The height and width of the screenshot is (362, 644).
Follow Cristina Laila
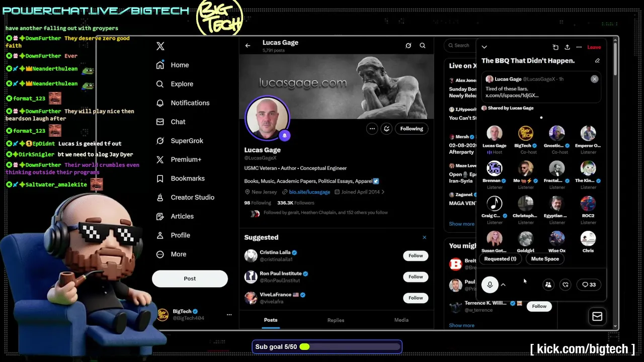(x=416, y=256)
